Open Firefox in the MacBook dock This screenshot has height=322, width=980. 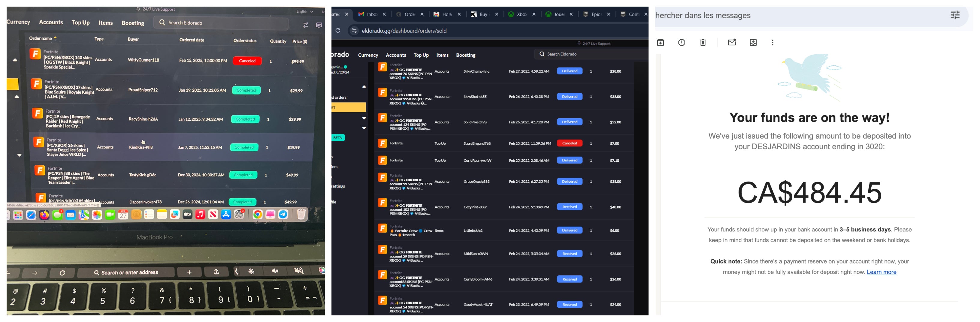[x=44, y=215]
